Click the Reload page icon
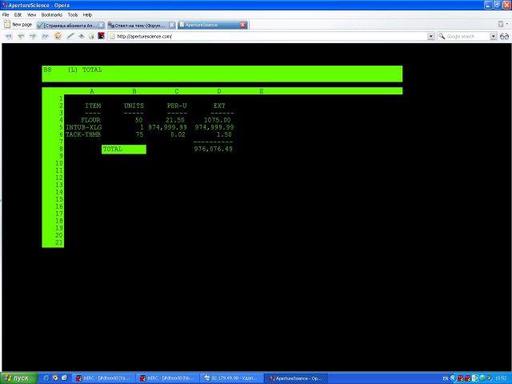Screen dimensions: 512x384 58,36
